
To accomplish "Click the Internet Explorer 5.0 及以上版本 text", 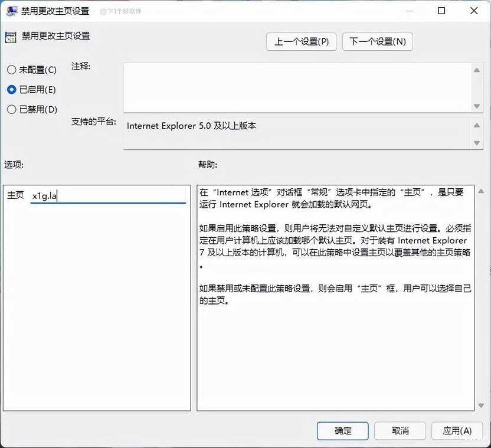I will [x=191, y=126].
